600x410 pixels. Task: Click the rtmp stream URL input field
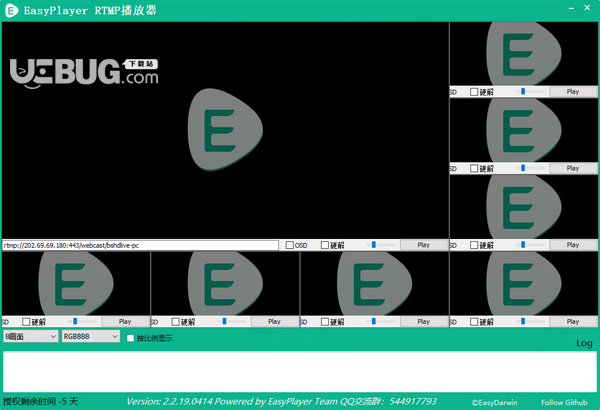click(x=140, y=245)
